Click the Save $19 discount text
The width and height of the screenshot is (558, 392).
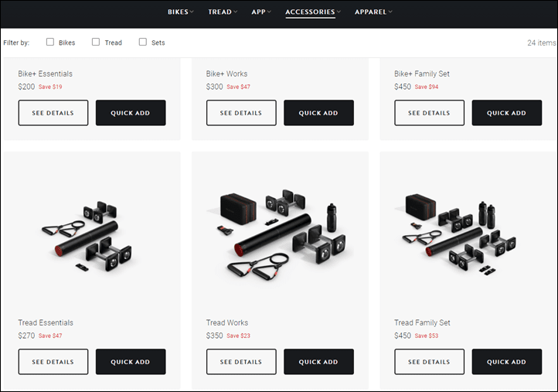50,87
